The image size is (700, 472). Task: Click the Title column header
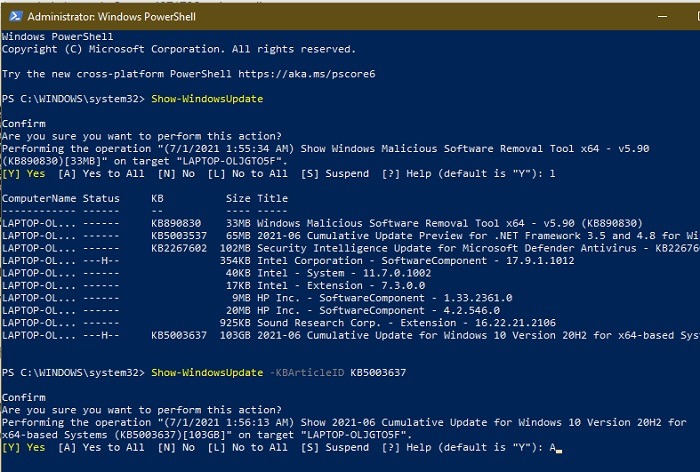pyautogui.click(x=273, y=198)
